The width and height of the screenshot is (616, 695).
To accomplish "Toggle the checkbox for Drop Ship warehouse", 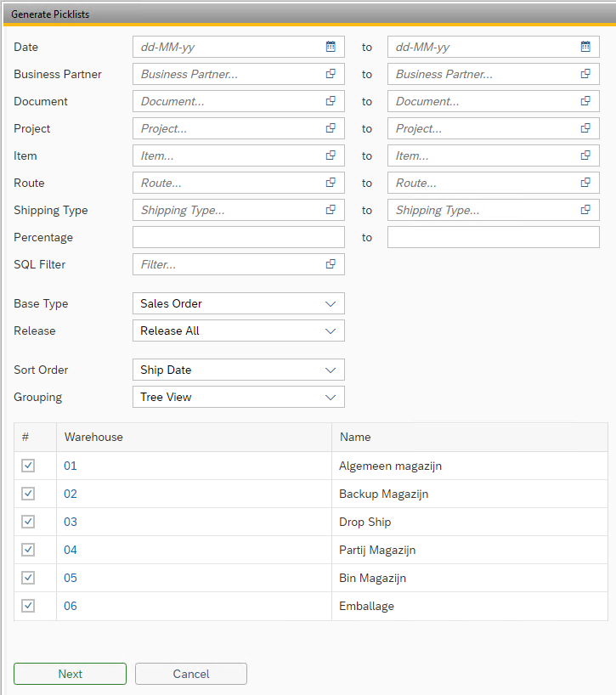I will click(28, 522).
